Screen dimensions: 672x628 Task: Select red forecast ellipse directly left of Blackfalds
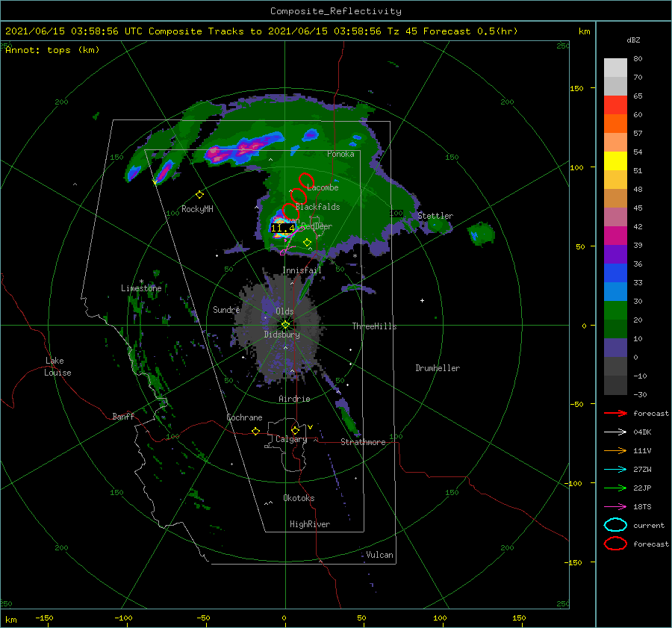pyautogui.click(x=290, y=211)
